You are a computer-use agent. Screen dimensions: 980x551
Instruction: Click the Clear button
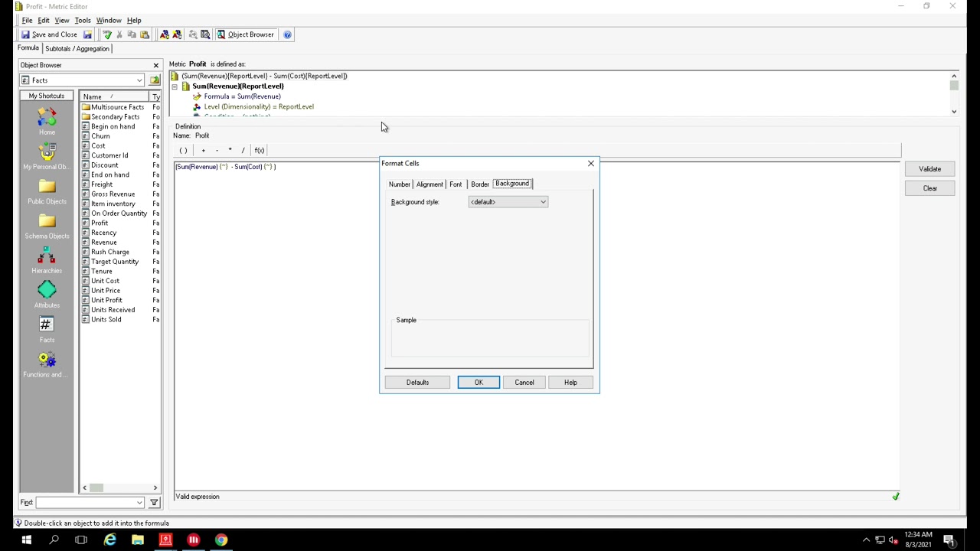[x=930, y=188]
